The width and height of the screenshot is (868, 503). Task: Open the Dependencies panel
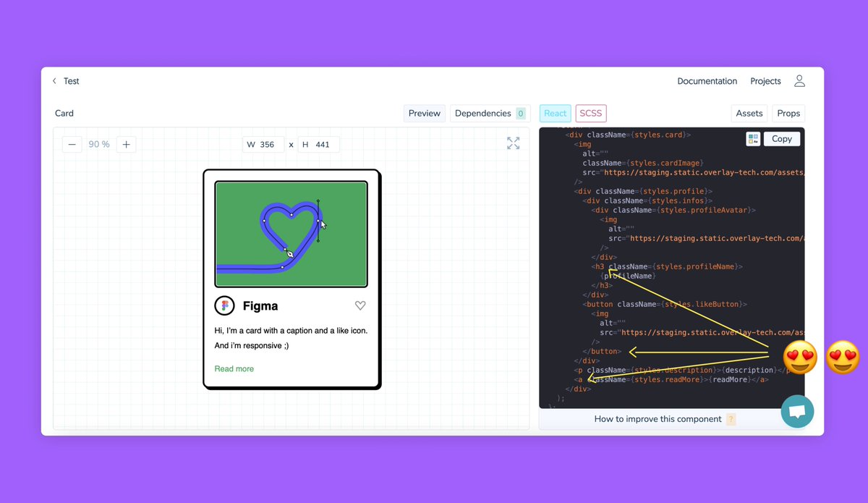point(485,113)
